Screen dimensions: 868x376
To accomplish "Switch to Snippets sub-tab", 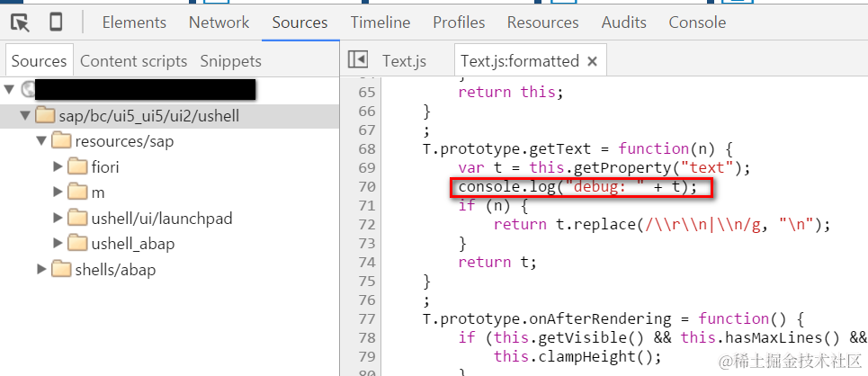I will tap(231, 61).
